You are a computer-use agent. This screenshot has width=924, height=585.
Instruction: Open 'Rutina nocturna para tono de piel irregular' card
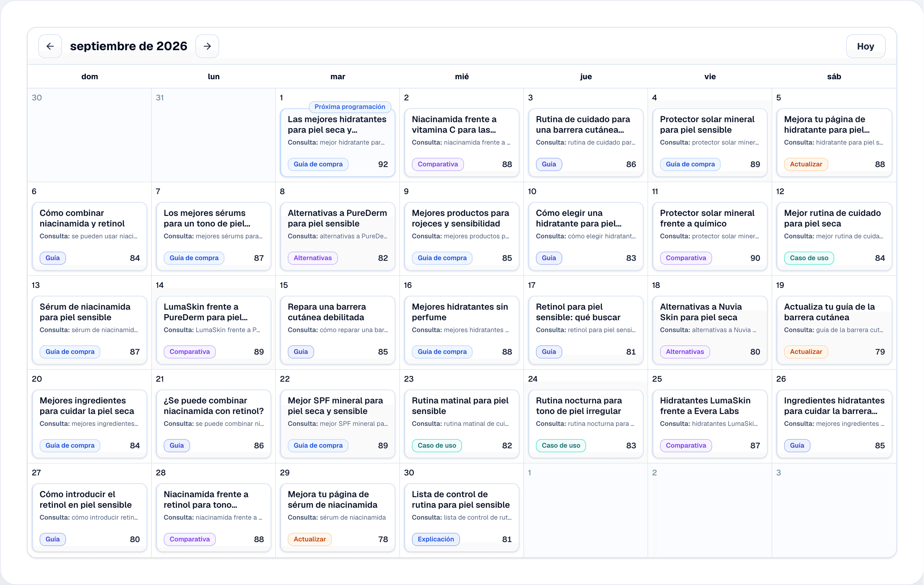coord(585,423)
